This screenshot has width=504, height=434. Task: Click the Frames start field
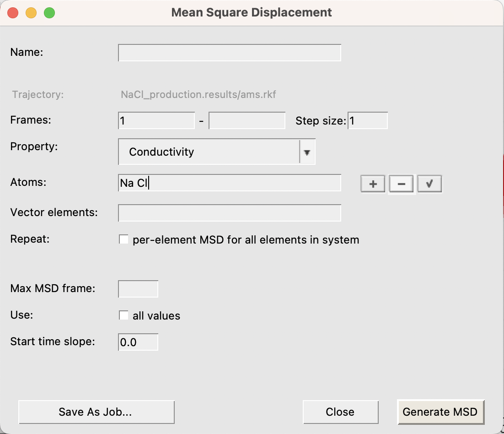(x=156, y=121)
